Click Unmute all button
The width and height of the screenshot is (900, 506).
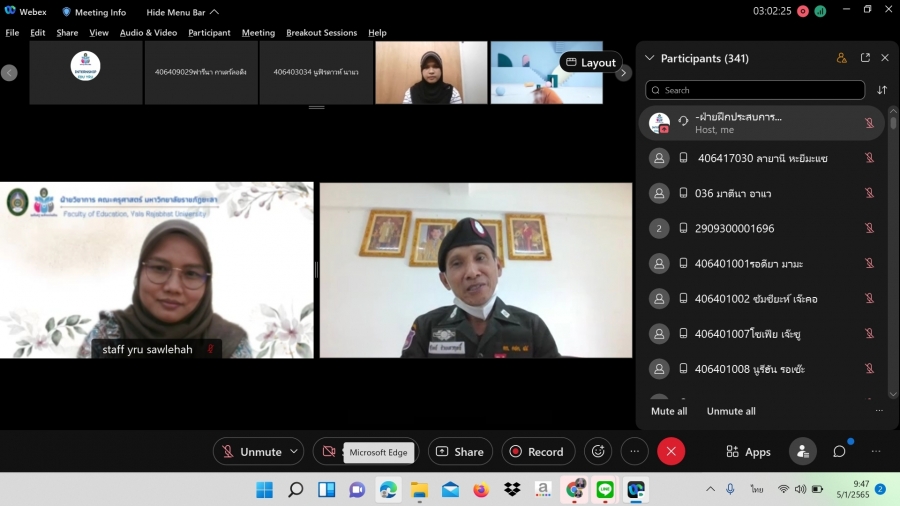pos(731,411)
